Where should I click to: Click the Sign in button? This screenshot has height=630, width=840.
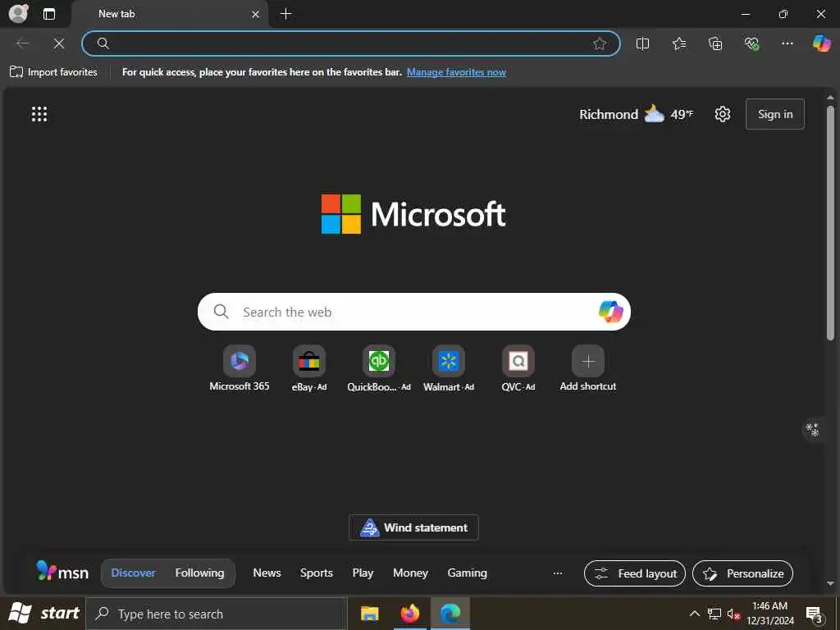[774, 114]
